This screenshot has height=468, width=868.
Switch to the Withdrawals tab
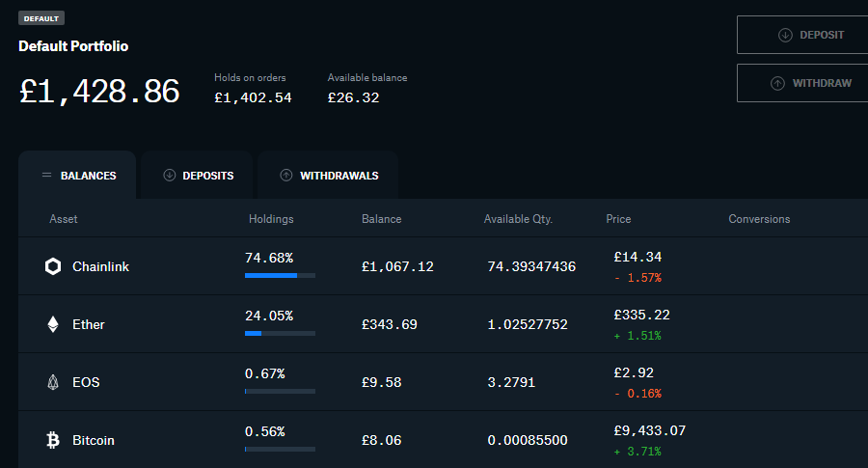[x=328, y=175]
